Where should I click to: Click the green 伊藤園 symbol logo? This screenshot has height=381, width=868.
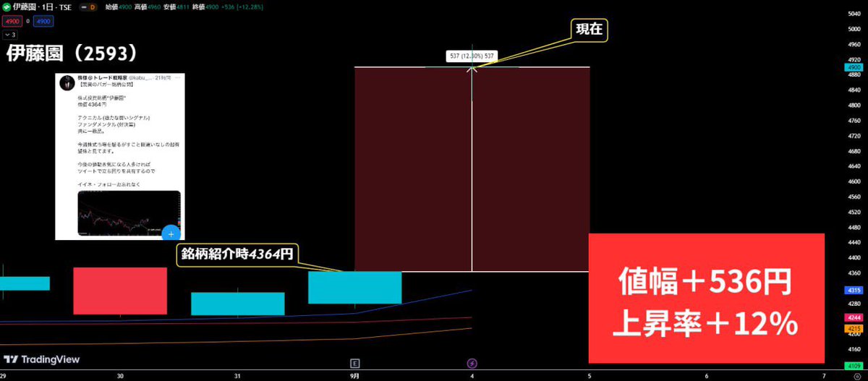[7, 7]
